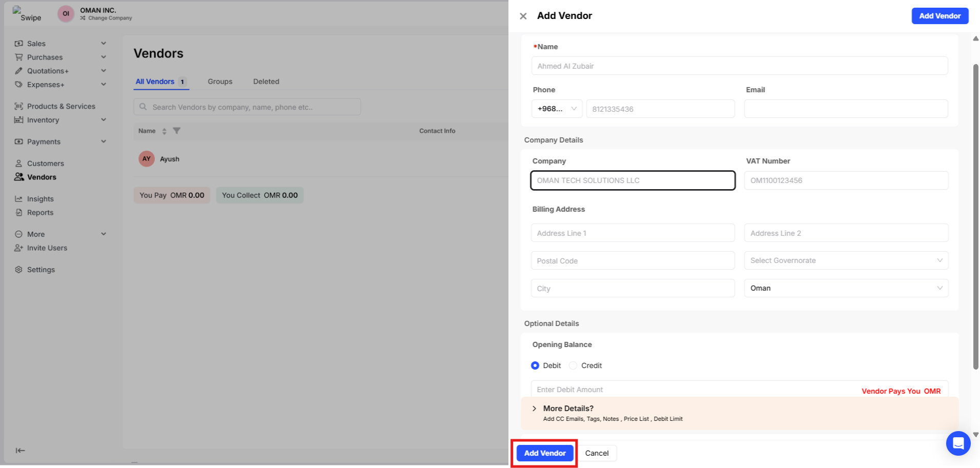Switch to the Groups tab

point(220,82)
